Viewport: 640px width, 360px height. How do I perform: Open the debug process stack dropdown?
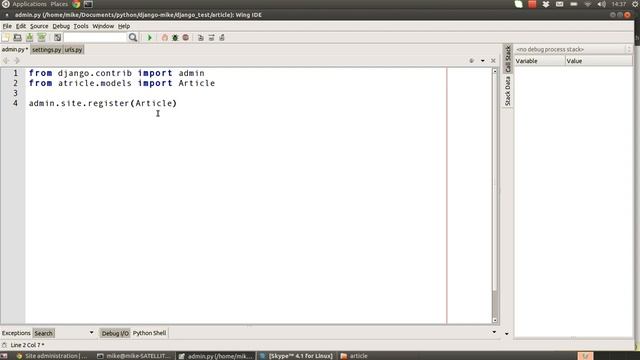pyautogui.click(x=573, y=49)
